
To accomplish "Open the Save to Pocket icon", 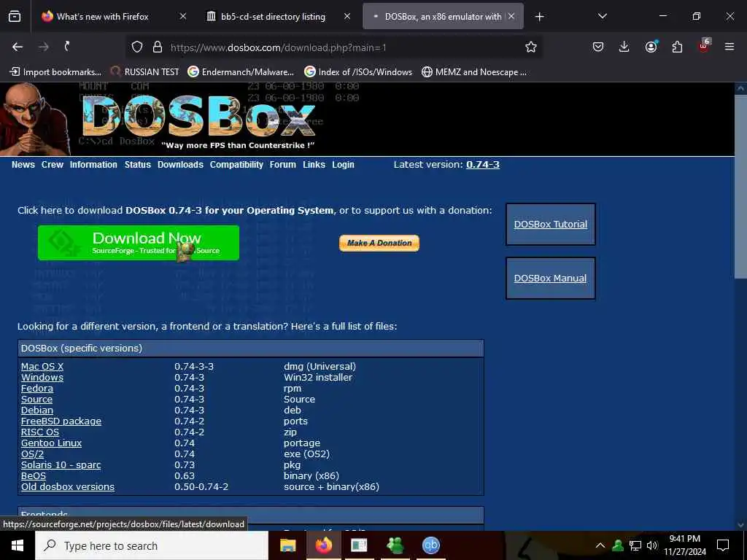I will (x=598, y=47).
